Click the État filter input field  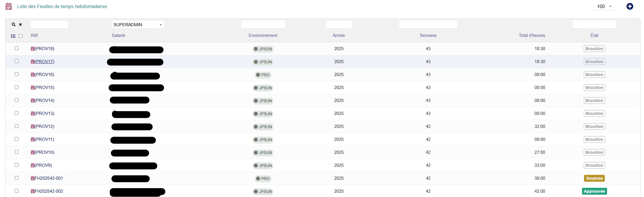[x=594, y=25]
